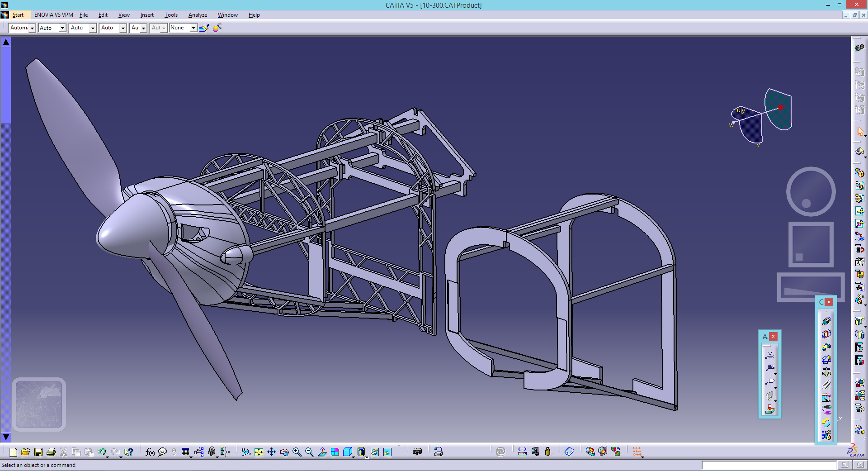Screen dimensions: 868x471
Task: Click the scroll-down arrow on left panel
Action: point(6,437)
